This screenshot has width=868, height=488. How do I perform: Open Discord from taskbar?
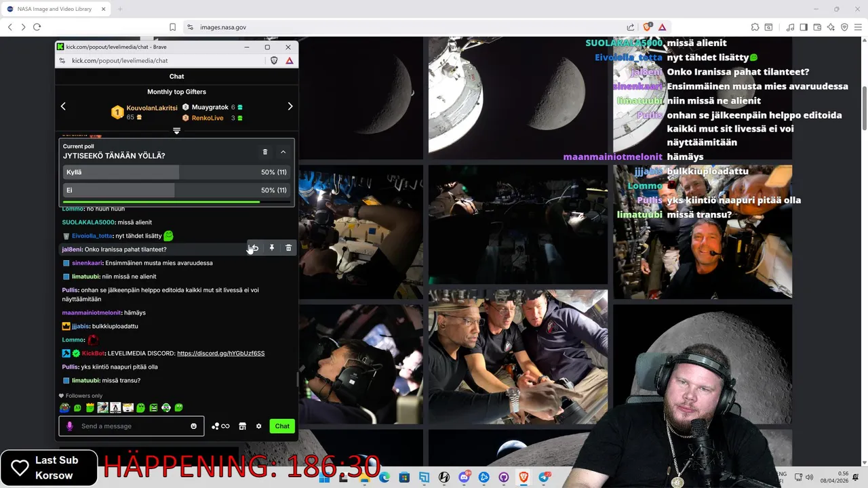[x=464, y=477]
